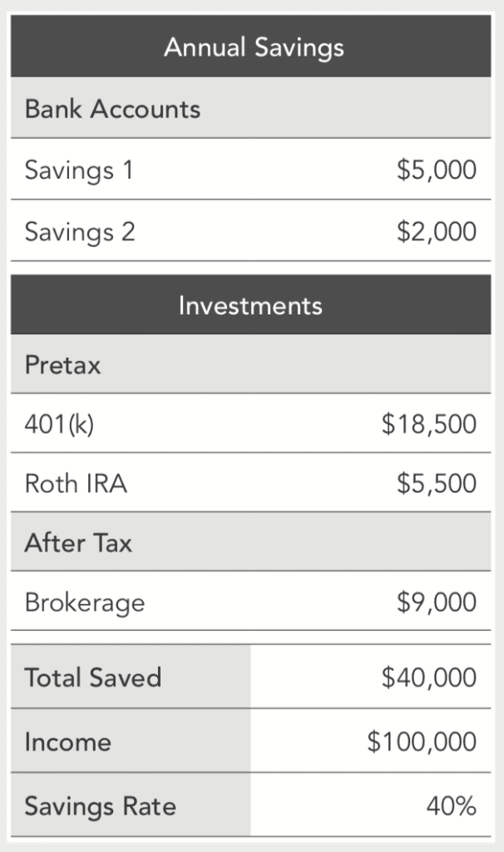Select the $18,500 401(k) amount

(428, 424)
